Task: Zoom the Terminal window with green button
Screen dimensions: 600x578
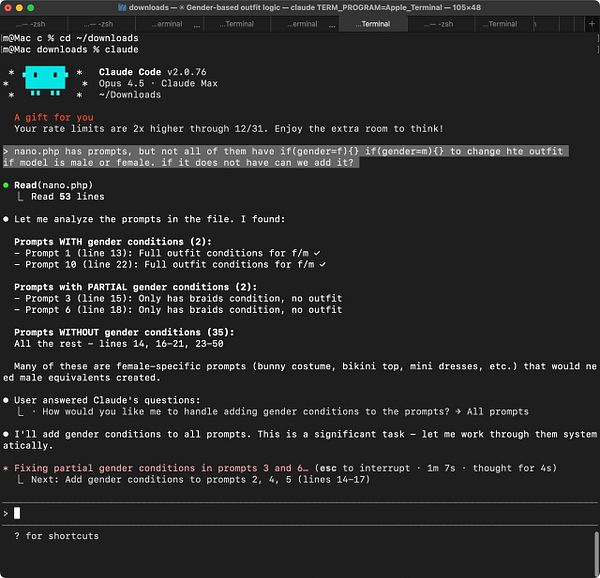Action: point(31,8)
